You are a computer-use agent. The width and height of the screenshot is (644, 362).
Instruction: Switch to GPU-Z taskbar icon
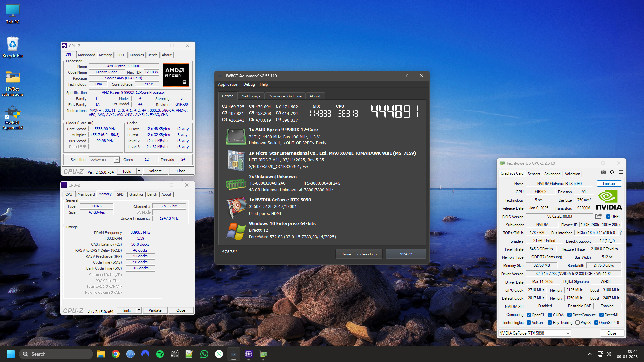tap(263, 354)
